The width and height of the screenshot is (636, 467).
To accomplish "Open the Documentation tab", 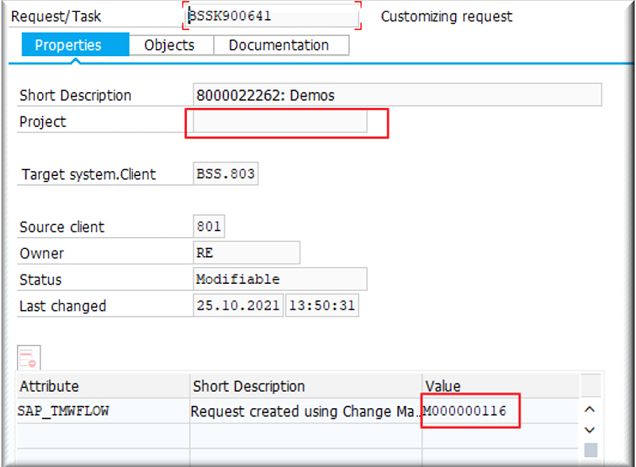I will (x=278, y=45).
